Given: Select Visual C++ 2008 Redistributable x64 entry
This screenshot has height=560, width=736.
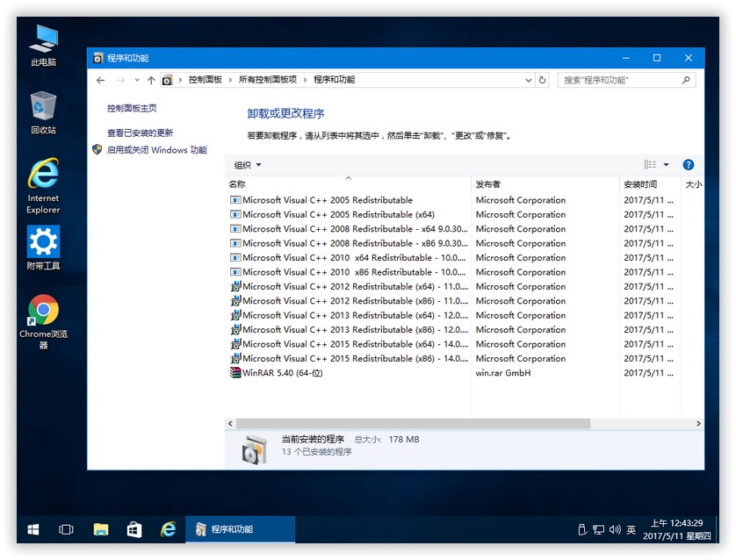Looking at the screenshot, I should (x=349, y=229).
